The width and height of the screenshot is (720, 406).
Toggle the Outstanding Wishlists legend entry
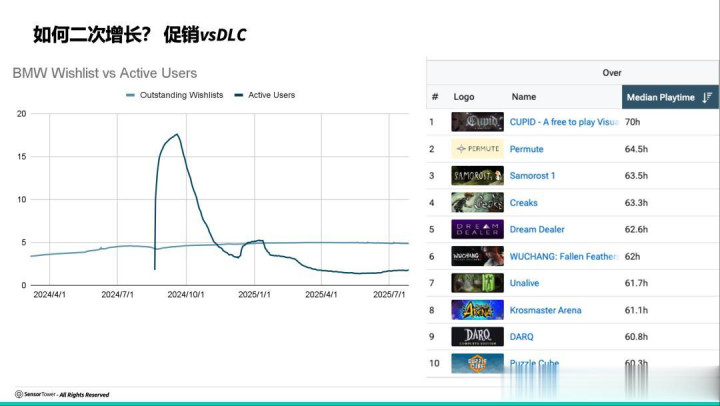174,95
